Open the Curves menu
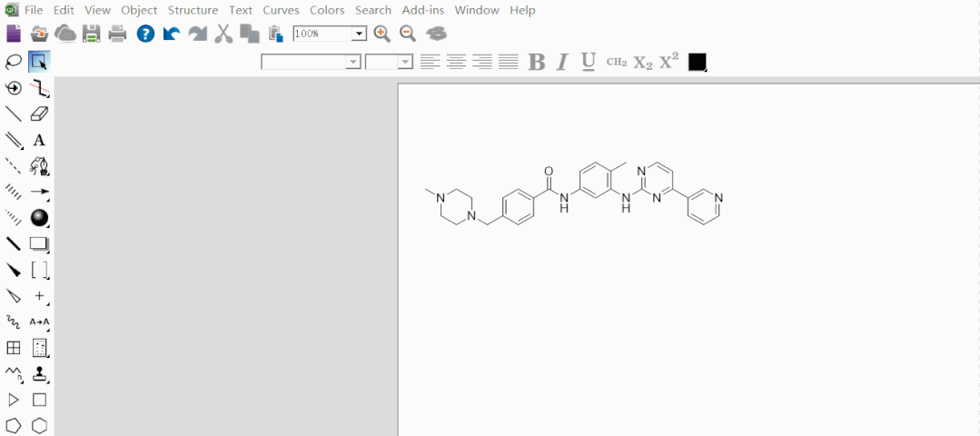 [281, 10]
